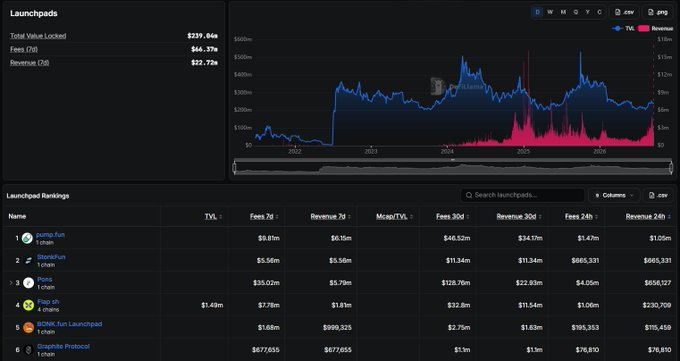Screen dimensions: 680x361
Task: Click Graphite Protocol Fees 7d value $677,655
Action: (x=266, y=350)
